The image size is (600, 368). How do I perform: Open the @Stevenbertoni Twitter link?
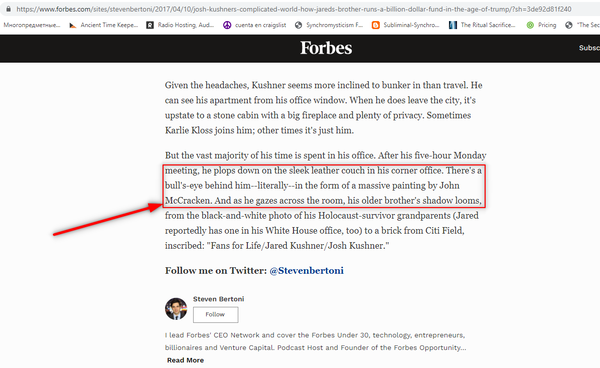(307, 270)
